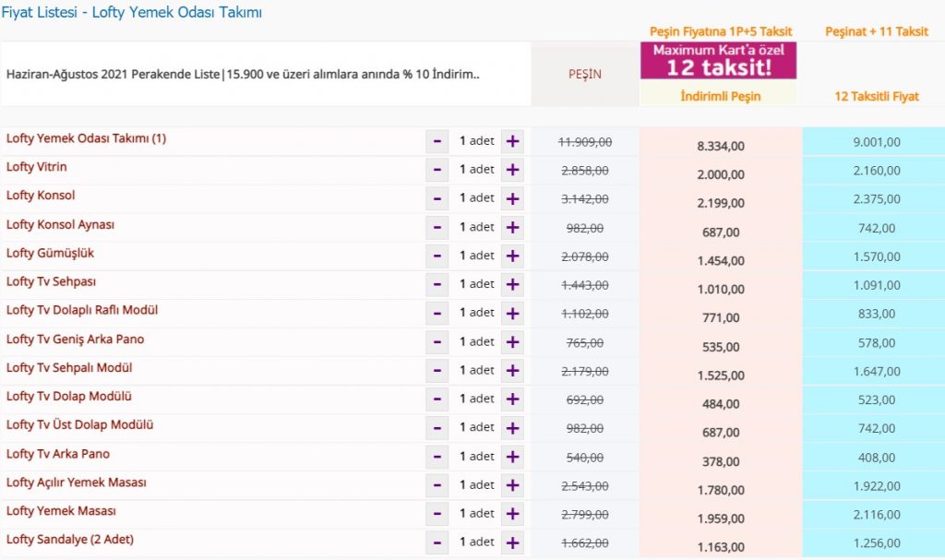Screen dimensions: 945x560
Task: Click plus for Lofty Sandalye (2 Adet)
Action: coord(512,542)
